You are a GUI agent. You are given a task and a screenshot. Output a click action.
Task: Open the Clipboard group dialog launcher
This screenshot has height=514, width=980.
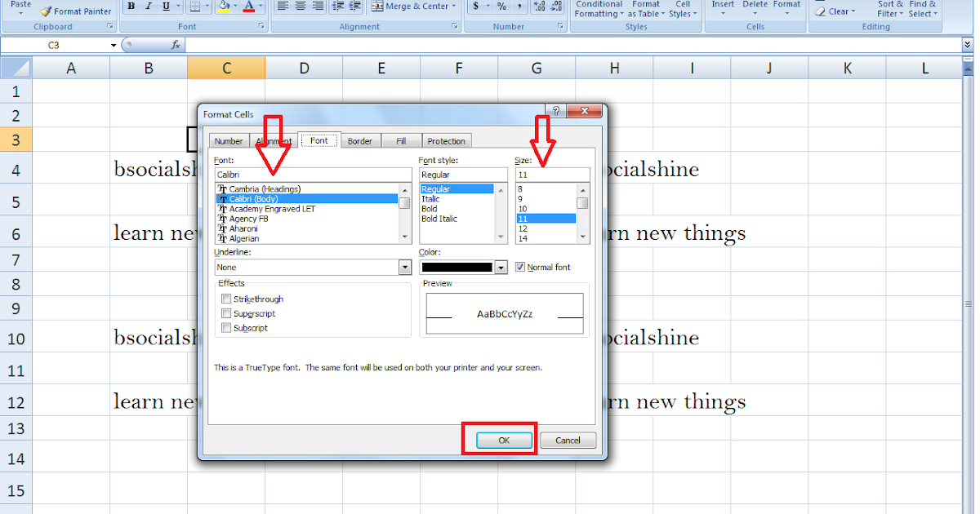(x=110, y=27)
